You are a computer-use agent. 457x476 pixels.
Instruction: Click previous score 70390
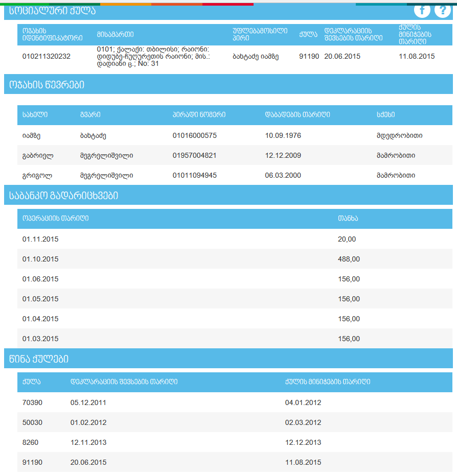pos(33,402)
